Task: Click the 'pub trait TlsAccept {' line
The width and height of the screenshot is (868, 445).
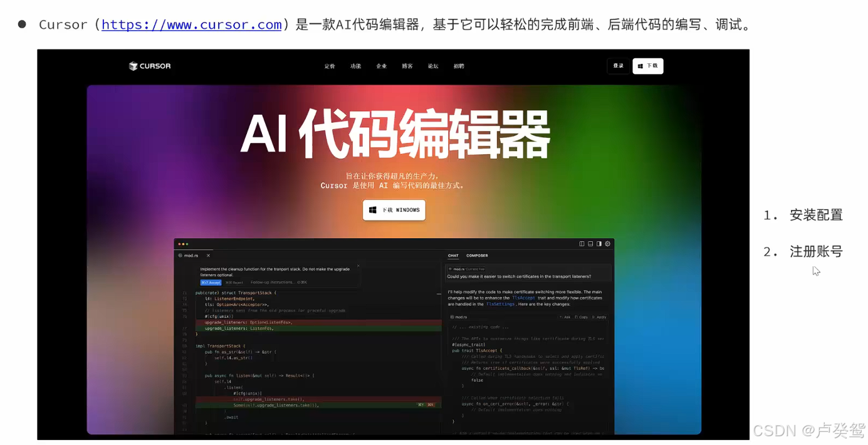Action: tap(477, 350)
